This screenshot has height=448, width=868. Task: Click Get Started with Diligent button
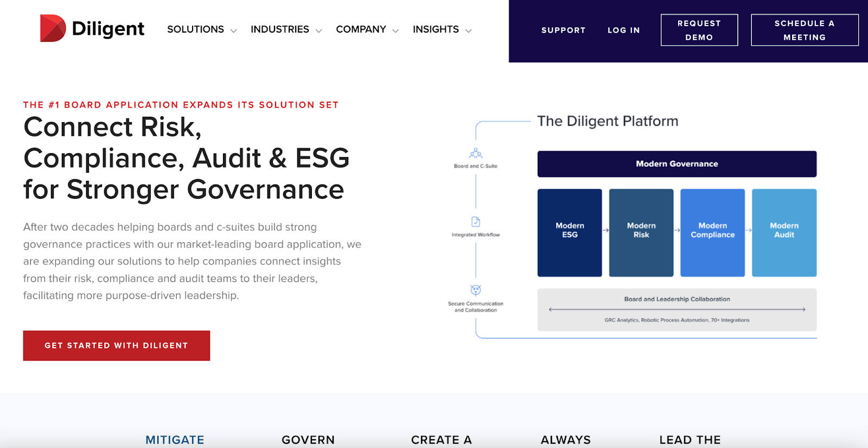117,345
